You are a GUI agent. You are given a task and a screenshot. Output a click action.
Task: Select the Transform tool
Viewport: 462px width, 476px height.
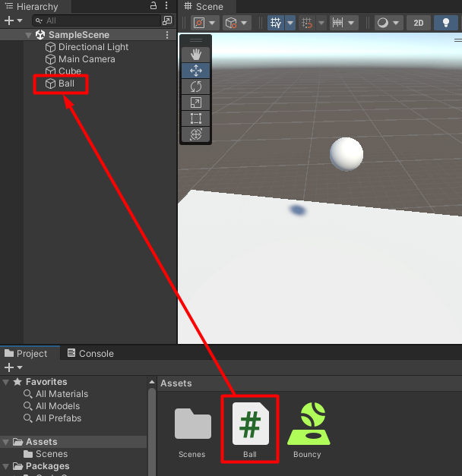coord(196,134)
